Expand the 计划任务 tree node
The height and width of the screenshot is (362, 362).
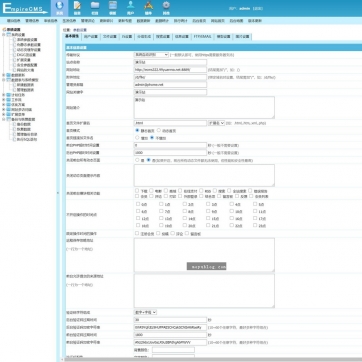tap(4, 95)
